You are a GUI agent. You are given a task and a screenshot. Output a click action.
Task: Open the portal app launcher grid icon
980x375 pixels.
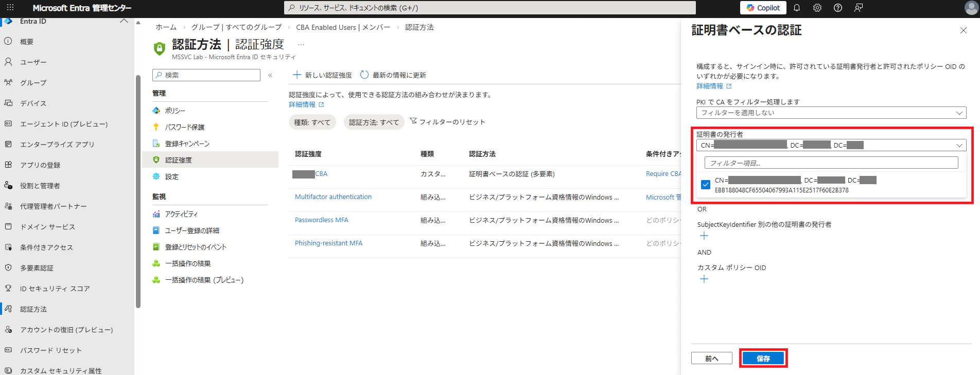(10, 8)
